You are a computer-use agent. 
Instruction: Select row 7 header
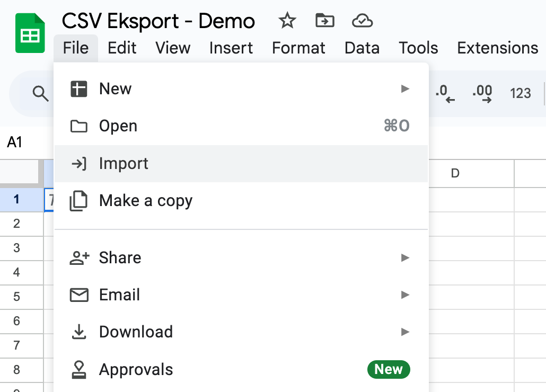click(22, 345)
